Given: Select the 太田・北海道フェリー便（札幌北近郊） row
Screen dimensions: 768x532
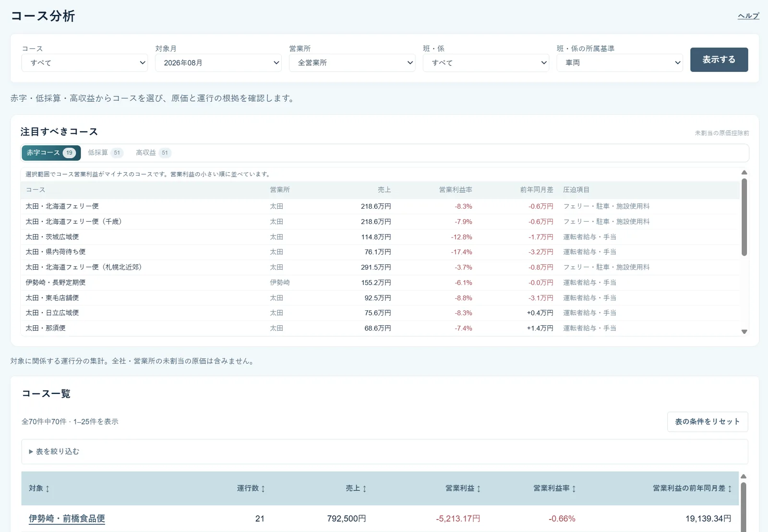Looking at the screenshot, I should [x=380, y=267].
